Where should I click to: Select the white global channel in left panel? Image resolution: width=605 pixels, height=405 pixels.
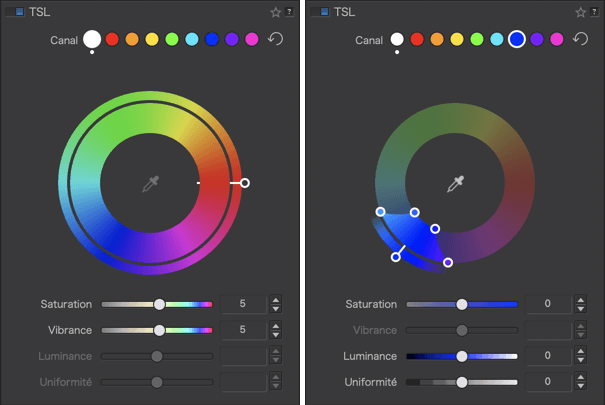92,39
